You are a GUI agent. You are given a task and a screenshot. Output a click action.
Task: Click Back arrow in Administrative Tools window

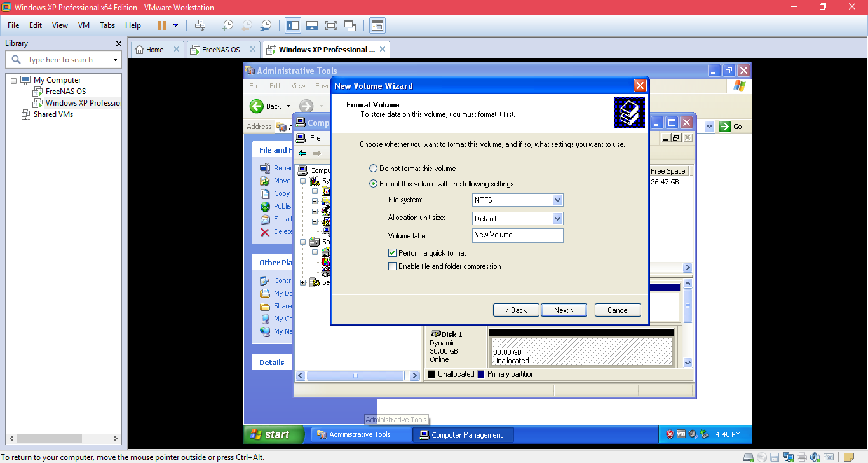point(266,106)
